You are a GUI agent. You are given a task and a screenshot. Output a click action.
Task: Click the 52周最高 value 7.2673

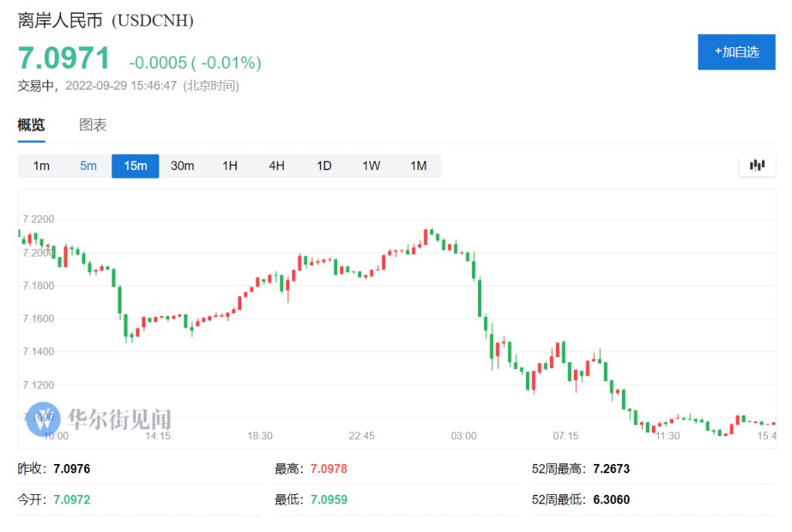coord(611,469)
